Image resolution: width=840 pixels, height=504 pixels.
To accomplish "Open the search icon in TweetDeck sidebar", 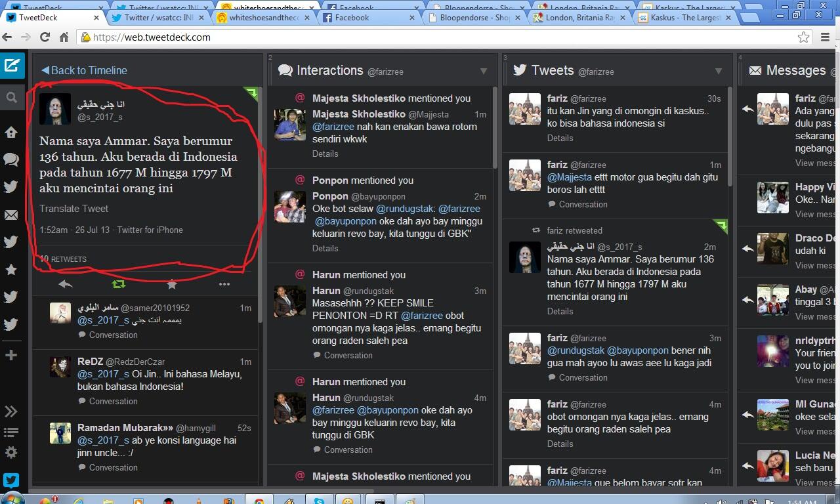I will 11,98.
